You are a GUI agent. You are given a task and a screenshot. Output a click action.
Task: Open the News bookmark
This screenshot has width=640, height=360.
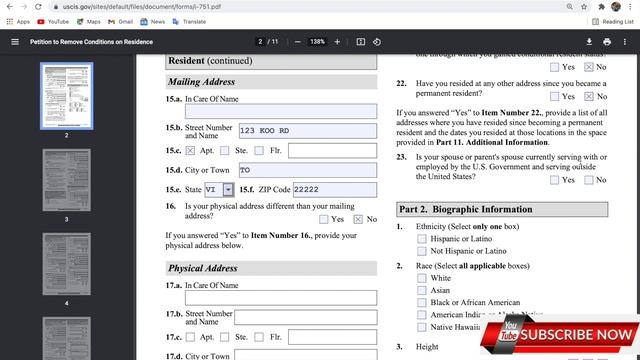(x=153, y=22)
